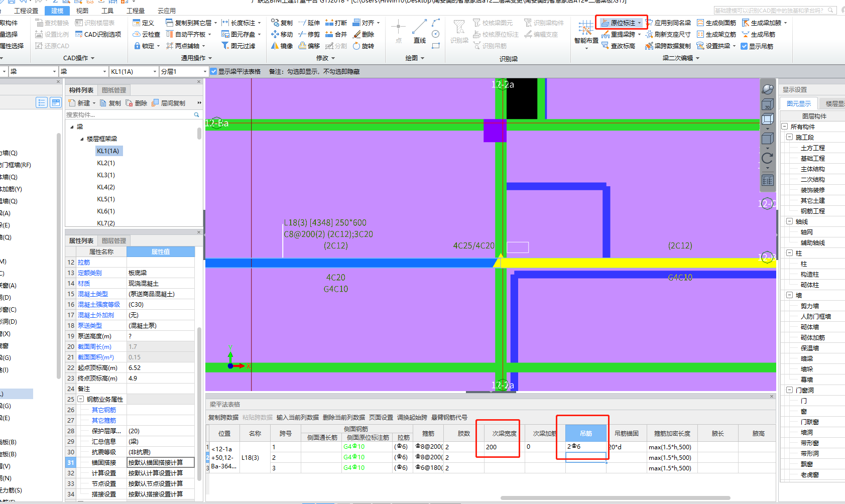Viewport: 845px width, 504px height.
Task: Click 生成吊筋 tool
Action: pyautogui.click(x=759, y=34)
